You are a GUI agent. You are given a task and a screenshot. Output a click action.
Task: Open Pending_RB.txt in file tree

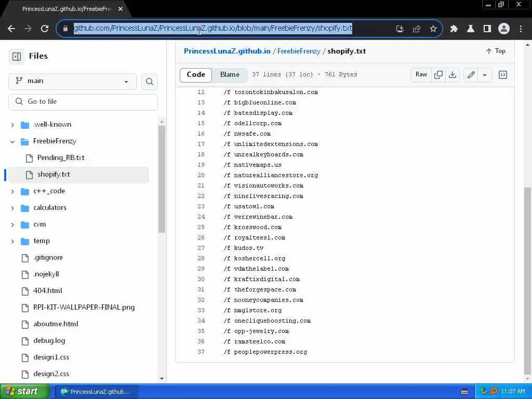click(x=61, y=158)
